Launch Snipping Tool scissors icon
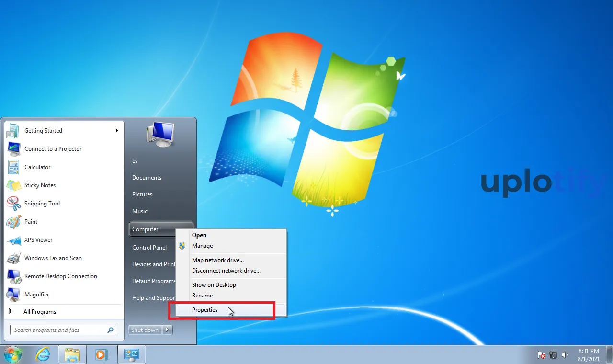This screenshot has width=613, height=364. [x=13, y=204]
